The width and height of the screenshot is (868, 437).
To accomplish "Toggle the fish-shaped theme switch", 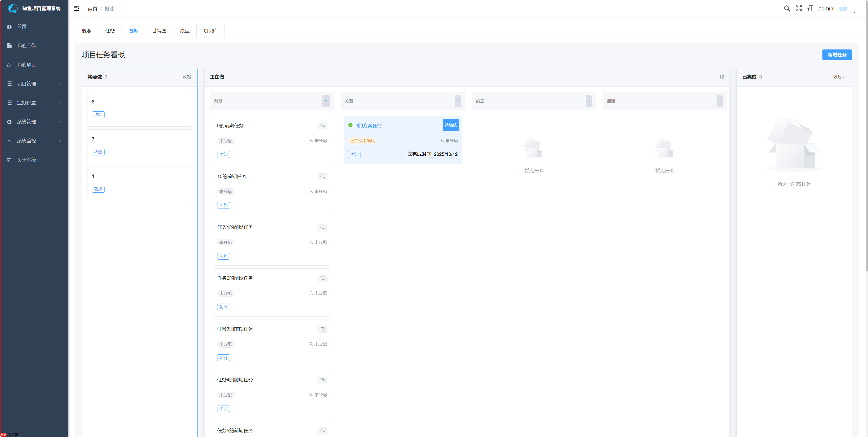I will pyautogui.click(x=843, y=9).
